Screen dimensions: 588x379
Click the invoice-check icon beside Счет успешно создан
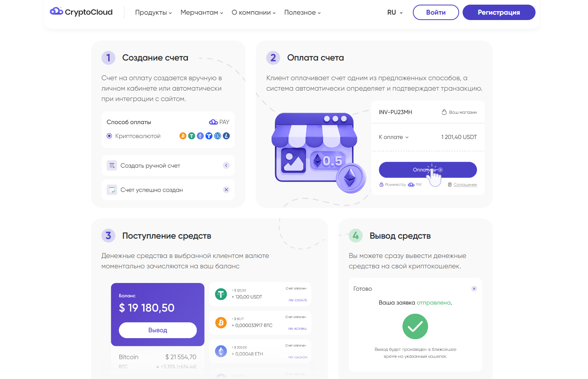click(x=112, y=190)
